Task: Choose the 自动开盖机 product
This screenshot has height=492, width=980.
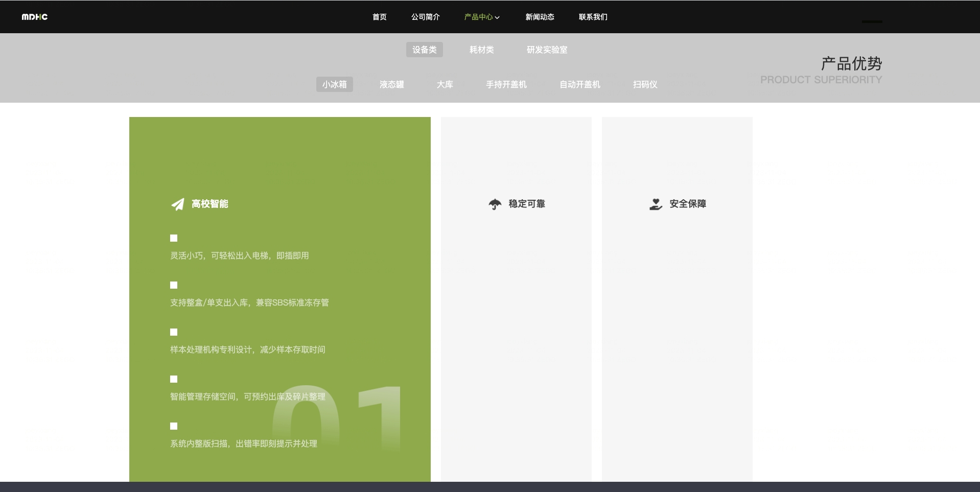Action: [x=580, y=84]
